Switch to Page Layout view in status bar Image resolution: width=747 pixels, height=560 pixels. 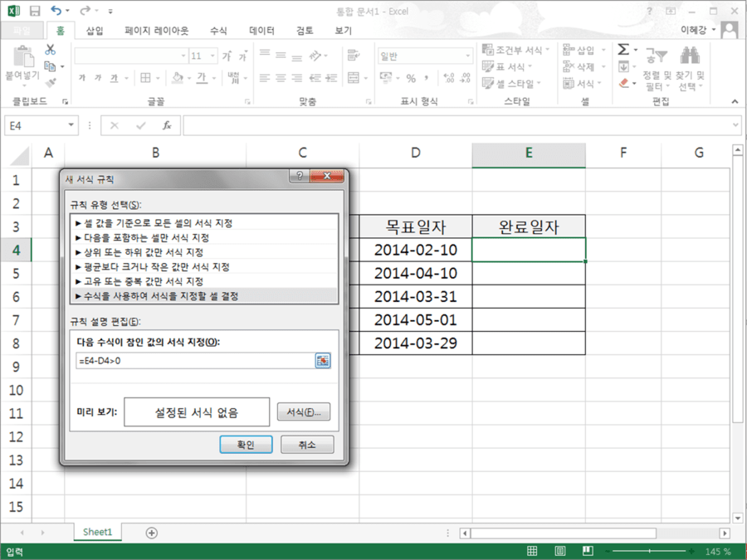[559, 552]
